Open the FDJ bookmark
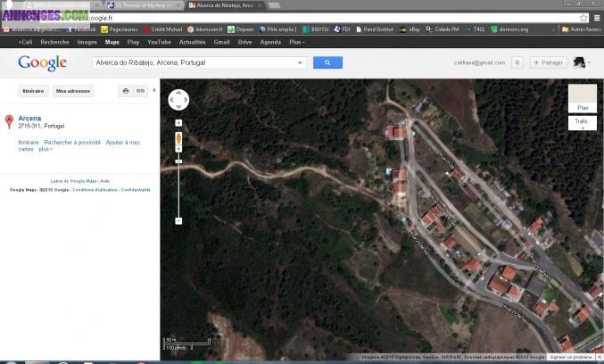 tap(342, 29)
